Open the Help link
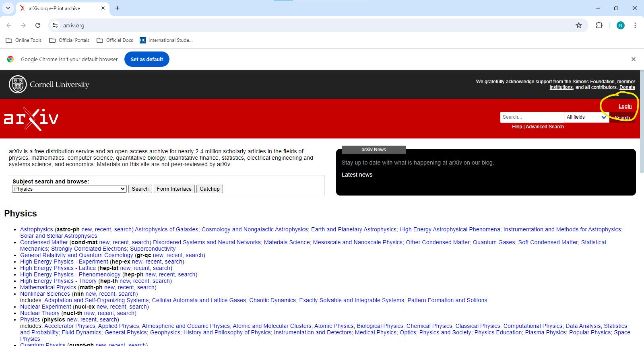The image size is (644, 346). tap(517, 127)
